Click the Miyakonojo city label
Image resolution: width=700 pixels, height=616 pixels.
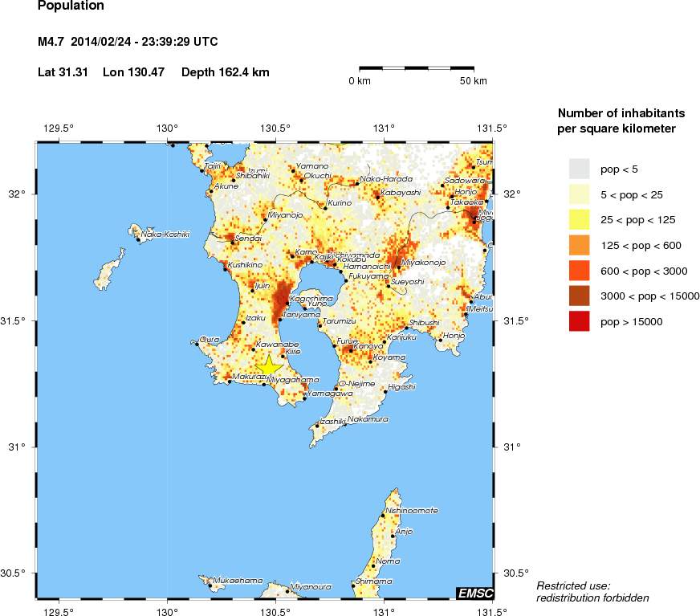[x=422, y=263]
